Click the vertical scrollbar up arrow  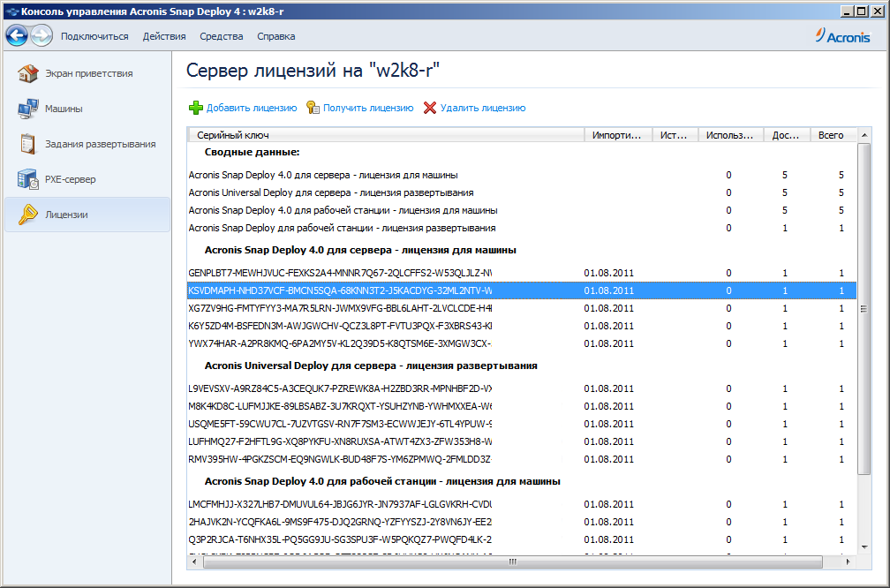tap(864, 135)
